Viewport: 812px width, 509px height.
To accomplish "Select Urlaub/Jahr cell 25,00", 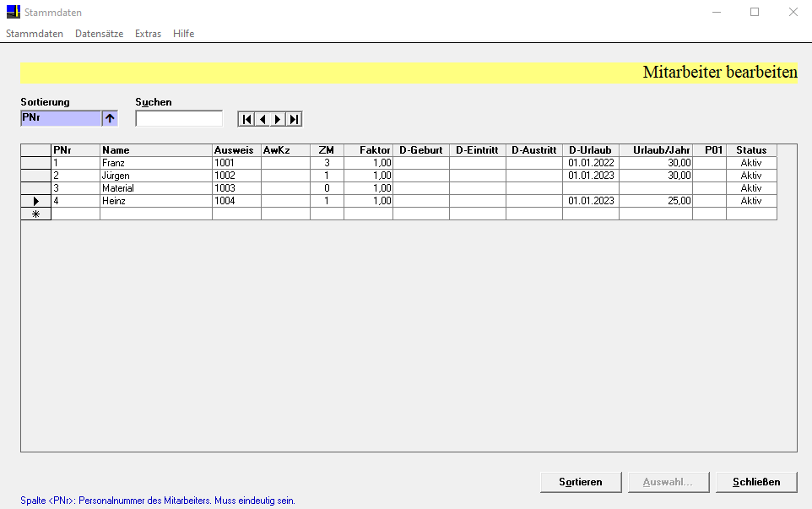I will [656, 201].
